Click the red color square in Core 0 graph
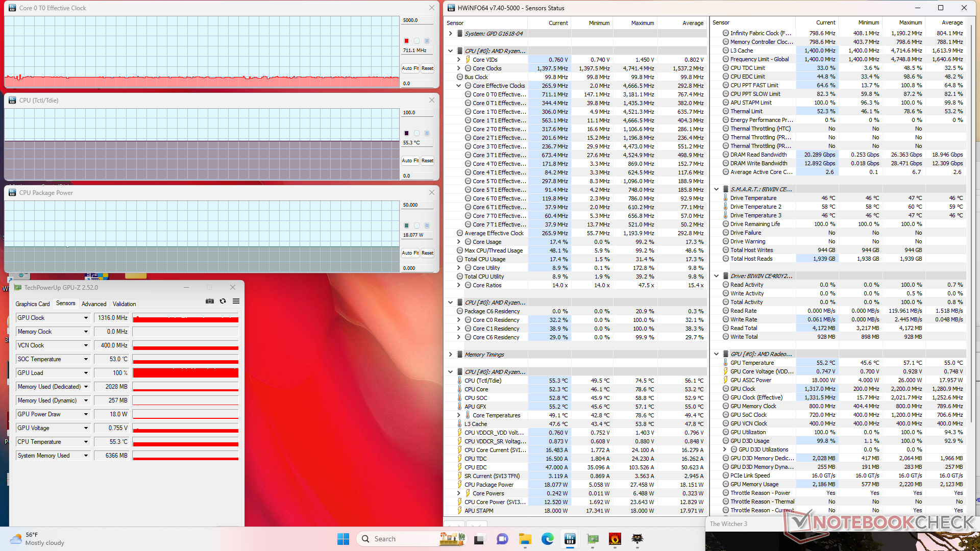This screenshot has height=551, width=980. click(407, 41)
